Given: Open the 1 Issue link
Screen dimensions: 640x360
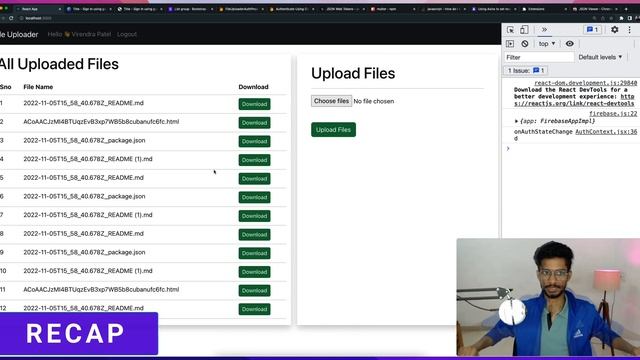Looking at the screenshot, I should 526,71.
